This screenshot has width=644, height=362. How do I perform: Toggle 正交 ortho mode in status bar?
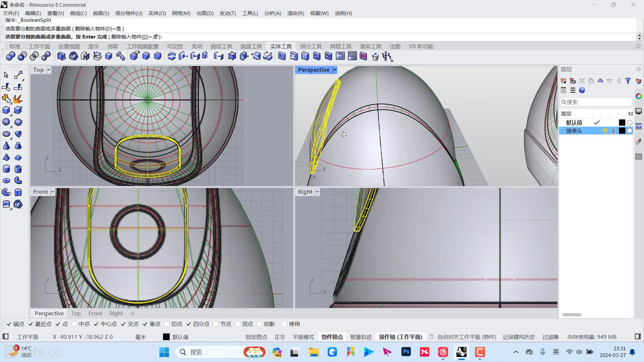[280, 337]
